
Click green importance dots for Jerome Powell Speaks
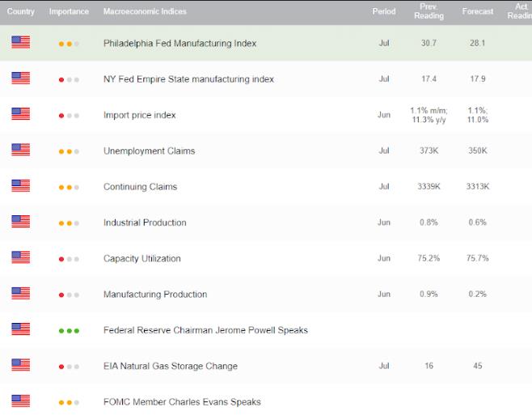(x=69, y=331)
